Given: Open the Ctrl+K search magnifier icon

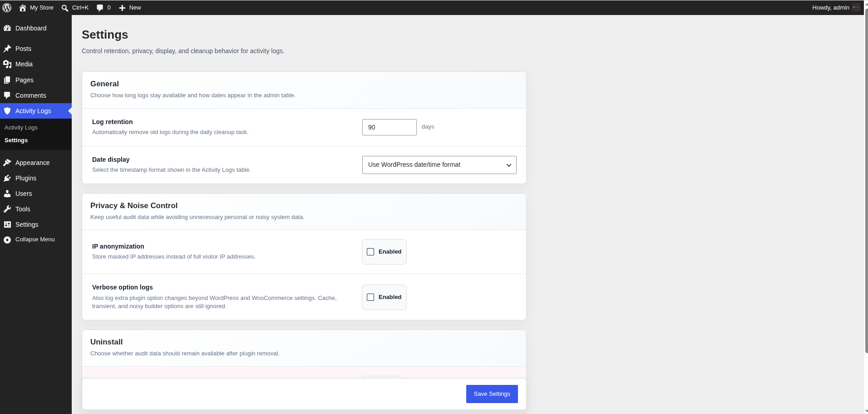Looking at the screenshot, I should 65,8.
